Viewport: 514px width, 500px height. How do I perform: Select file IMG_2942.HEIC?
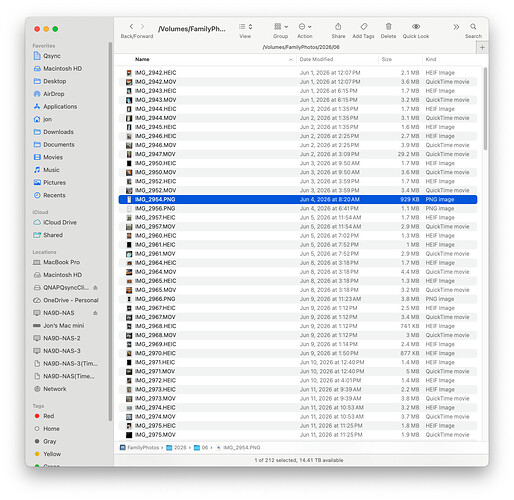(x=298, y=73)
